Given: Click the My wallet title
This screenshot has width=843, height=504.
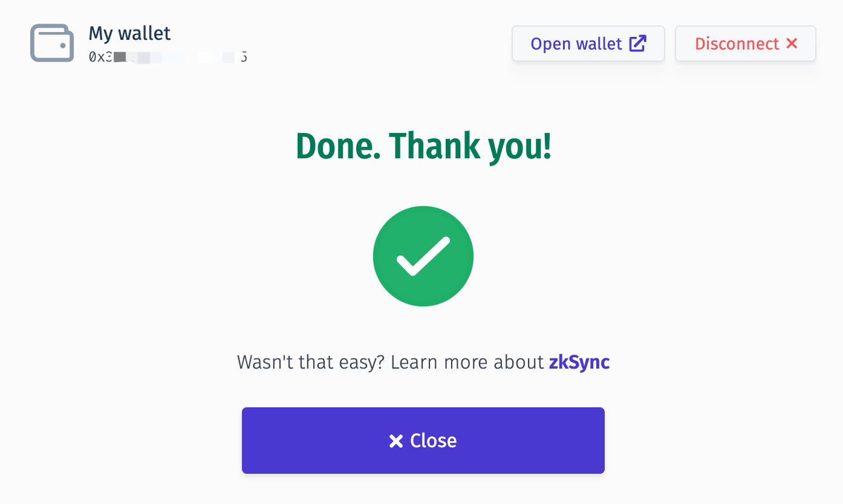Looking at the screenshot, I should [x=130, y=33].
